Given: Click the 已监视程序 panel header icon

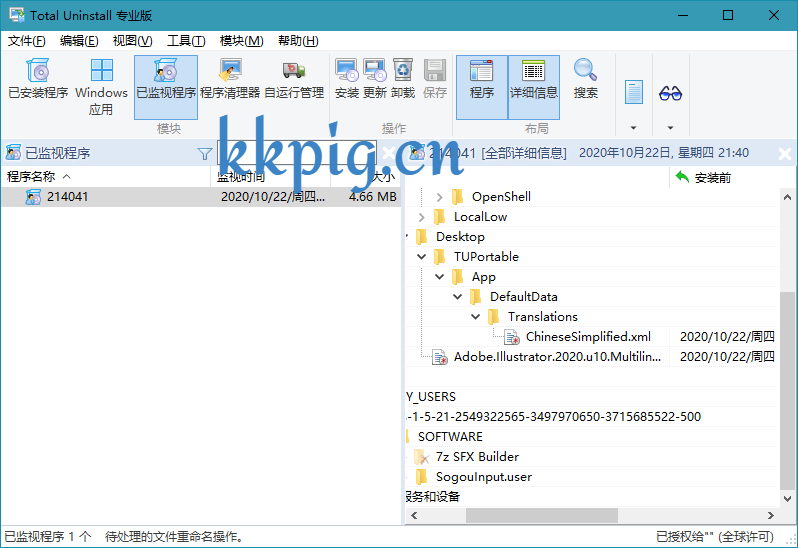Looking at the screenshot, I should [13, 153].
